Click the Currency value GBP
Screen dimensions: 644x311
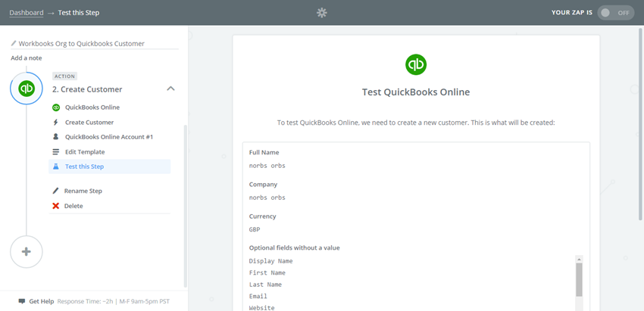point(255,230)
